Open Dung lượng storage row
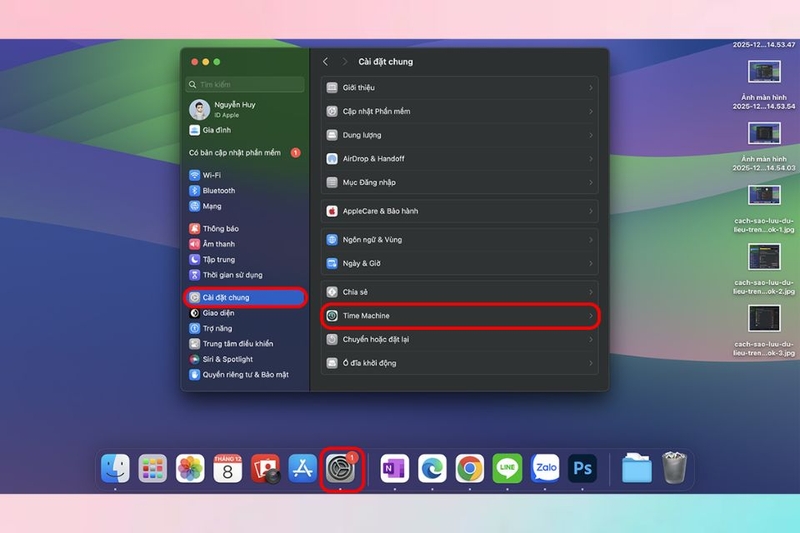 [x=460, y=135]
